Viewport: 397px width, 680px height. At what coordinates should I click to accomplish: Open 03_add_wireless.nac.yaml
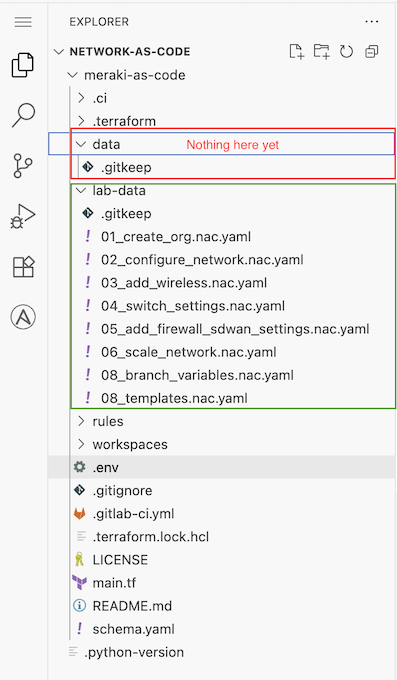pos(184,283)
